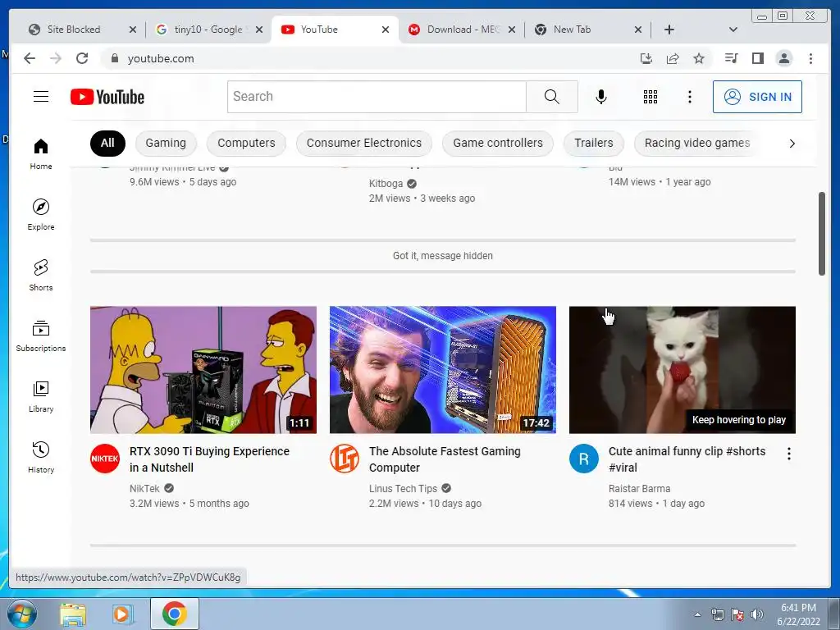Go to Home in sidebar
This screenshot has height=630, width=840.
(41, 154)
